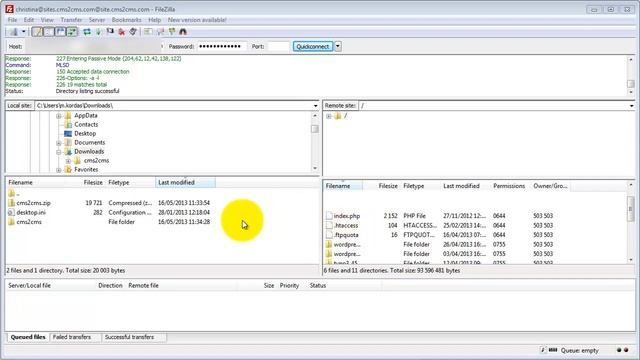
Task: Select the cms2cms folder in local list
Action: coord(29,222)
